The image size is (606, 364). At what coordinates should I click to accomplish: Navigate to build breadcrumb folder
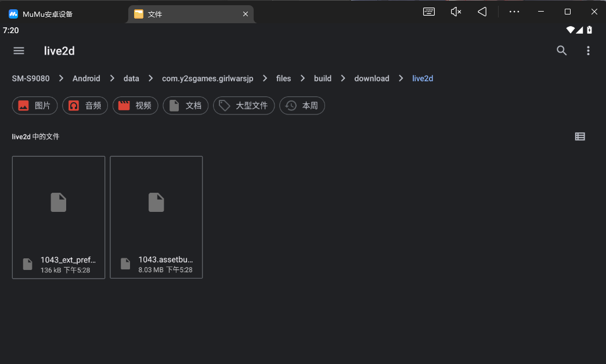pos(322,78)
